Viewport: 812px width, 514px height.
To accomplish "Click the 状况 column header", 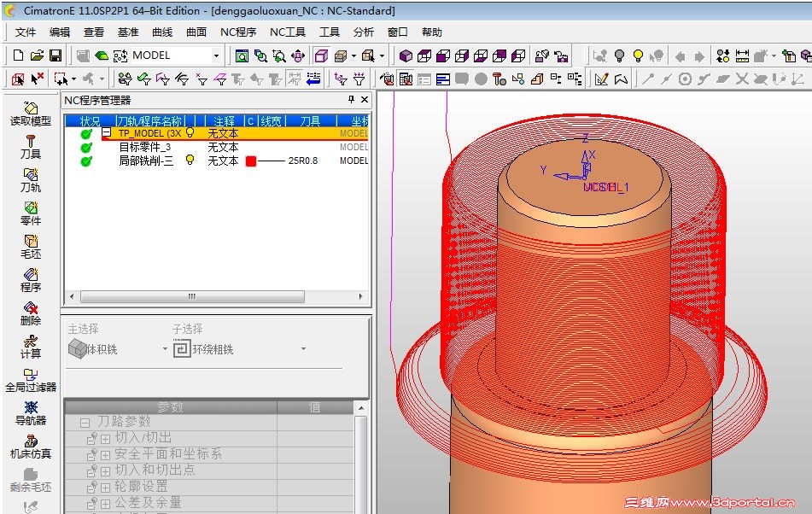I will (91, 121).
